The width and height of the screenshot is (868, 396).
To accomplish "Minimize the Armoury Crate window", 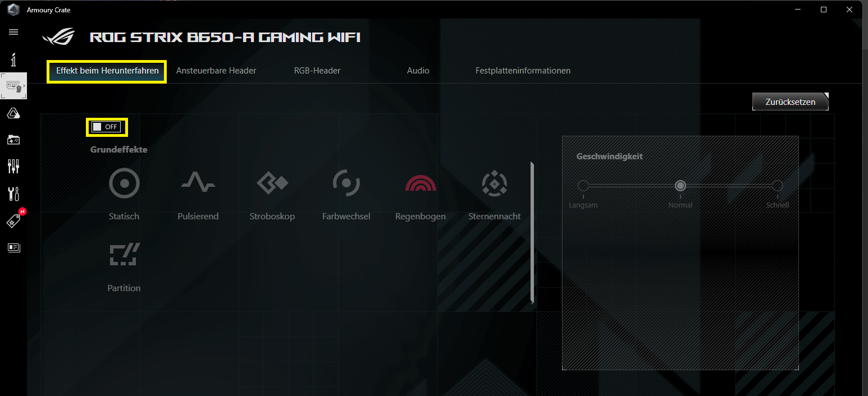I will (797, 10).
